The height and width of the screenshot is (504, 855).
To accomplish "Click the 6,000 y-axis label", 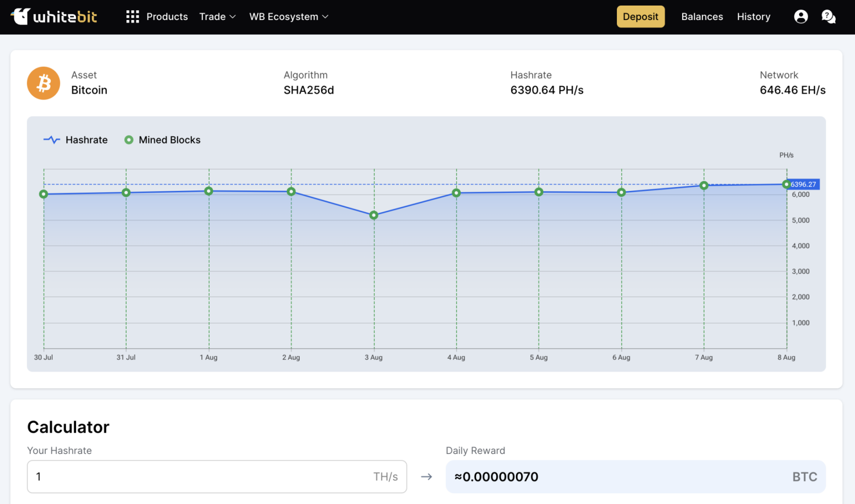I will (x=800, y=195).
